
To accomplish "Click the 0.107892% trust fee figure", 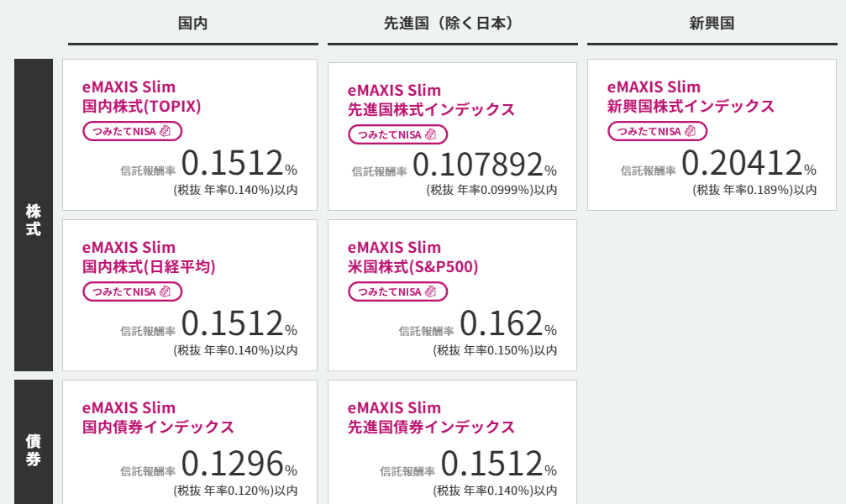I will tap(485, 165).
